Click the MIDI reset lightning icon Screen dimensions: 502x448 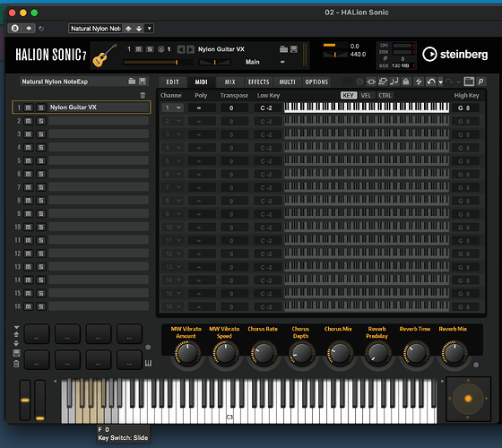(x=419, y=82)
